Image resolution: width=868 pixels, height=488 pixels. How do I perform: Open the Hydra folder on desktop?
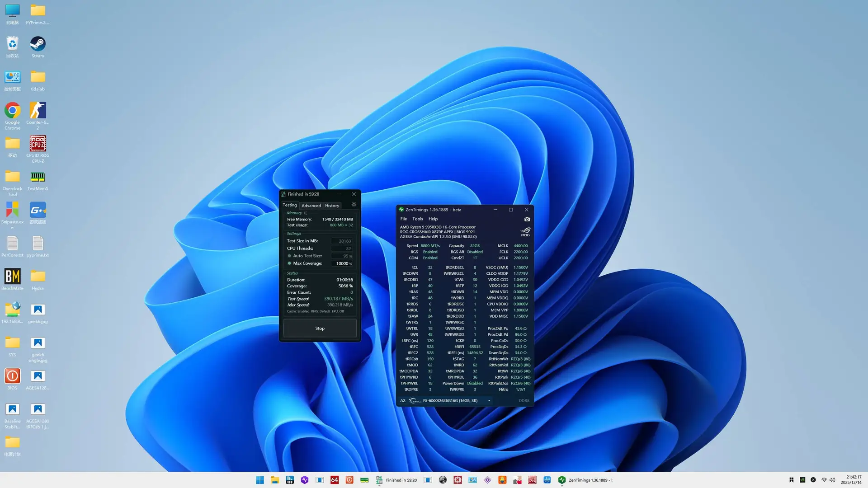(38, 279)
